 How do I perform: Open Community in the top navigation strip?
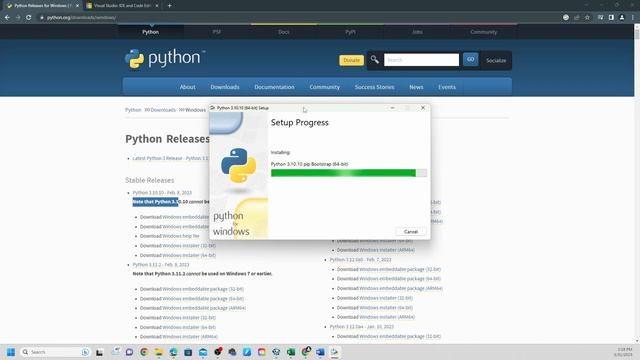(x=484, y=32)
